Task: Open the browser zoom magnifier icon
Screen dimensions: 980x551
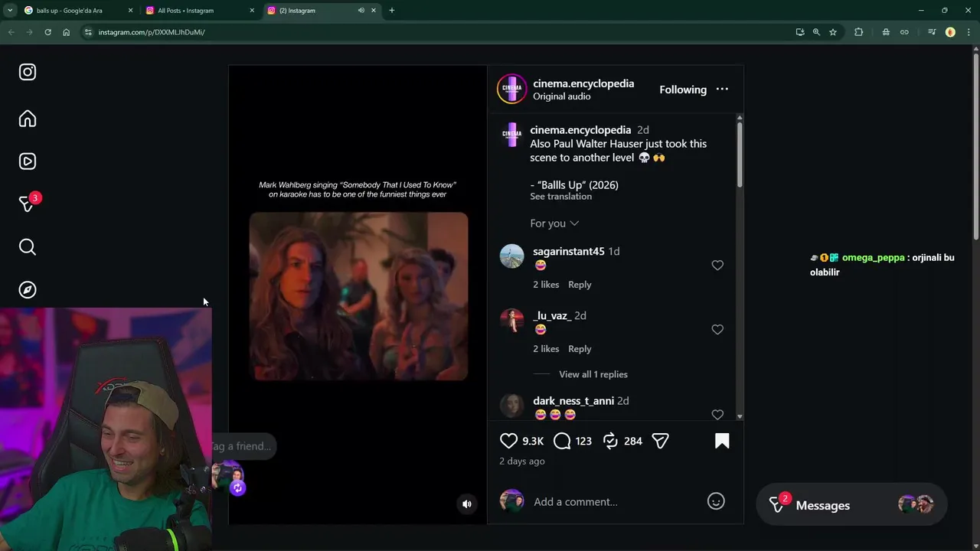Action: (816, 32)
